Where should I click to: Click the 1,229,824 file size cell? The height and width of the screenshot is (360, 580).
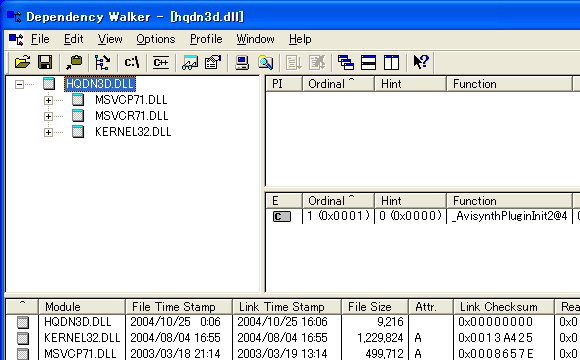coord(380,338)
